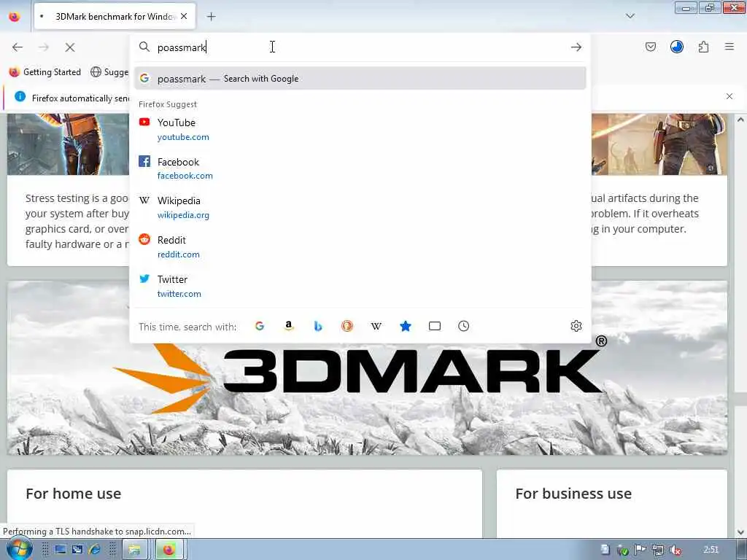Screen dimensions: 747x560
Task: Click the page scrollbar up arrow
Action: 740,120
